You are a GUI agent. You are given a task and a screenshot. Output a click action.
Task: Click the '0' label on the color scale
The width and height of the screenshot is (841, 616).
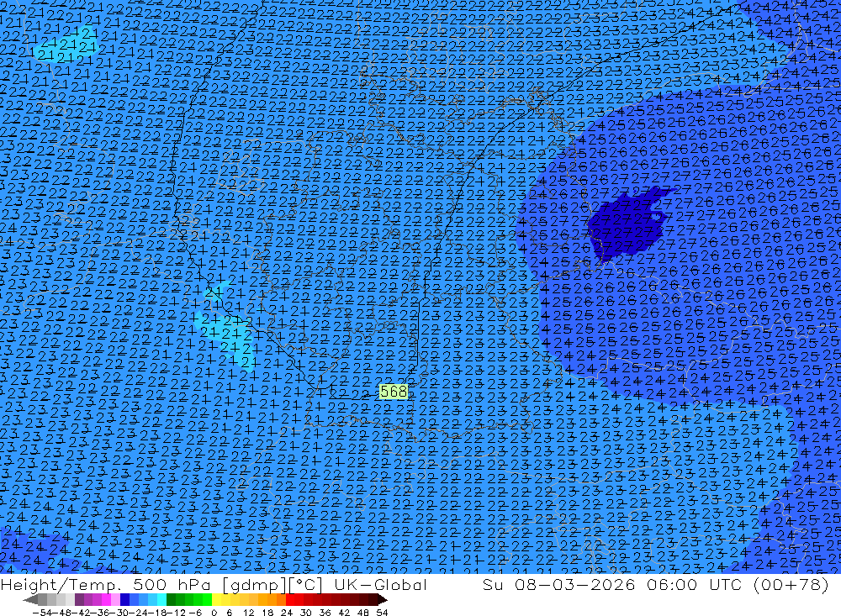(214, 613)
